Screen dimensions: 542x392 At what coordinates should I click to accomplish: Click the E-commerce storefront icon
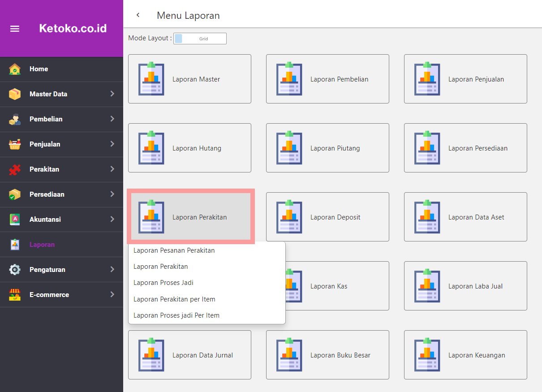pos(15,295)
